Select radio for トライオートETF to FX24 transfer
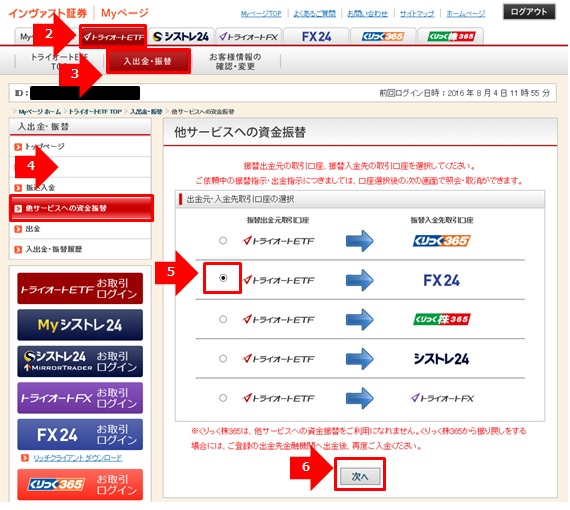This screenshot has width=570, height=510. [223, 278]
